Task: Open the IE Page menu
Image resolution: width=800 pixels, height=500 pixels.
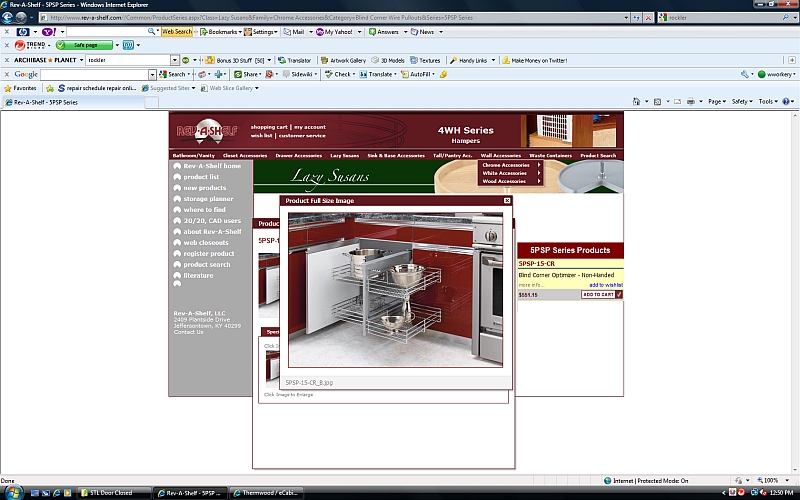Action: tap(716, 102)
